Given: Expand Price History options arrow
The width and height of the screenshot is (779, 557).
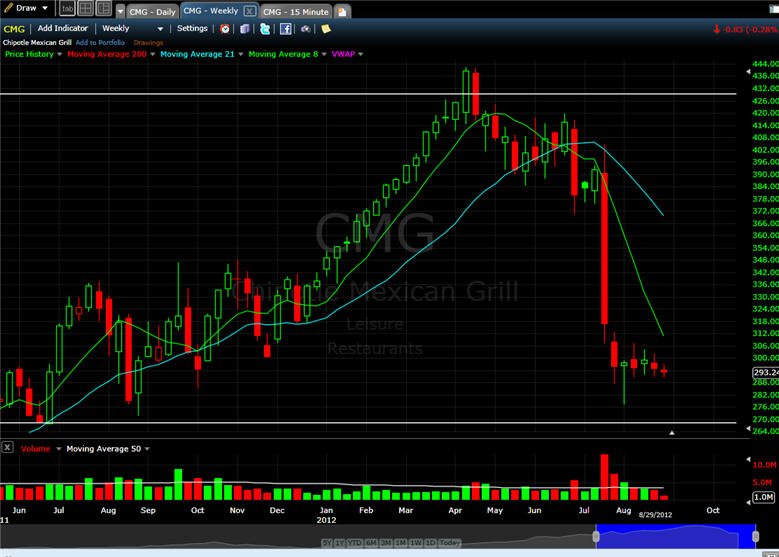Looking at the screenshot, I should 60,54.
